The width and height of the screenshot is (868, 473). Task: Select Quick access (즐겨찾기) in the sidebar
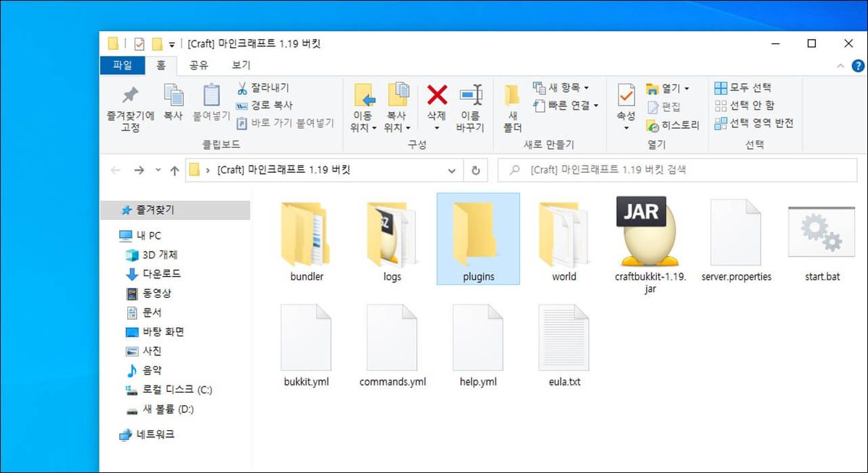point(175,210)
